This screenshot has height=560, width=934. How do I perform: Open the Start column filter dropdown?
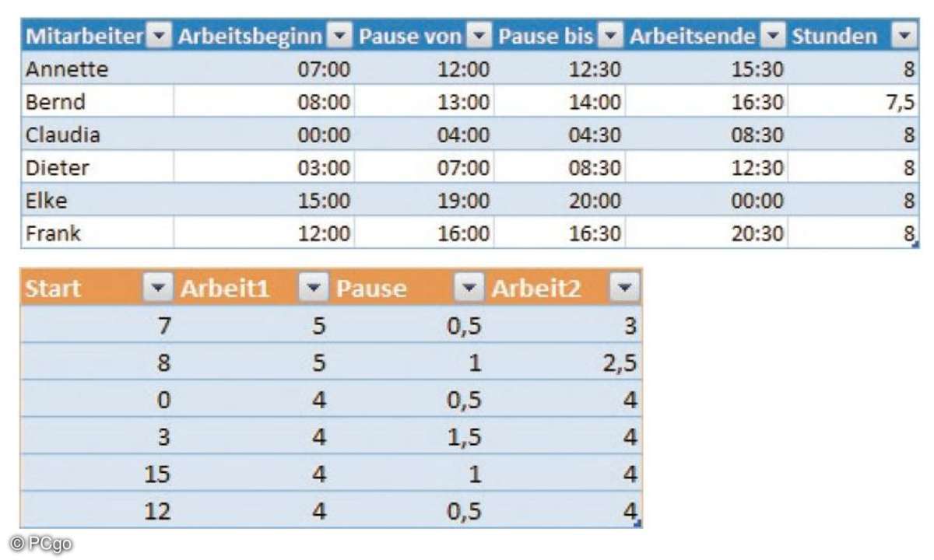tap(158, 289)
